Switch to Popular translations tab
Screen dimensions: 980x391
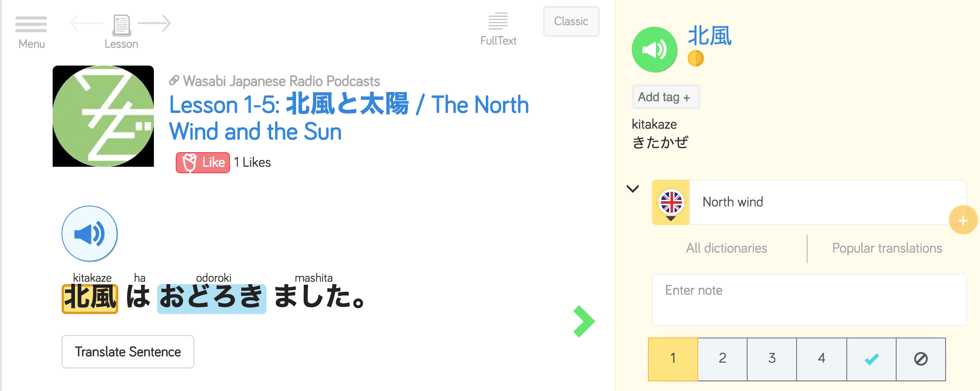(887, 248)
